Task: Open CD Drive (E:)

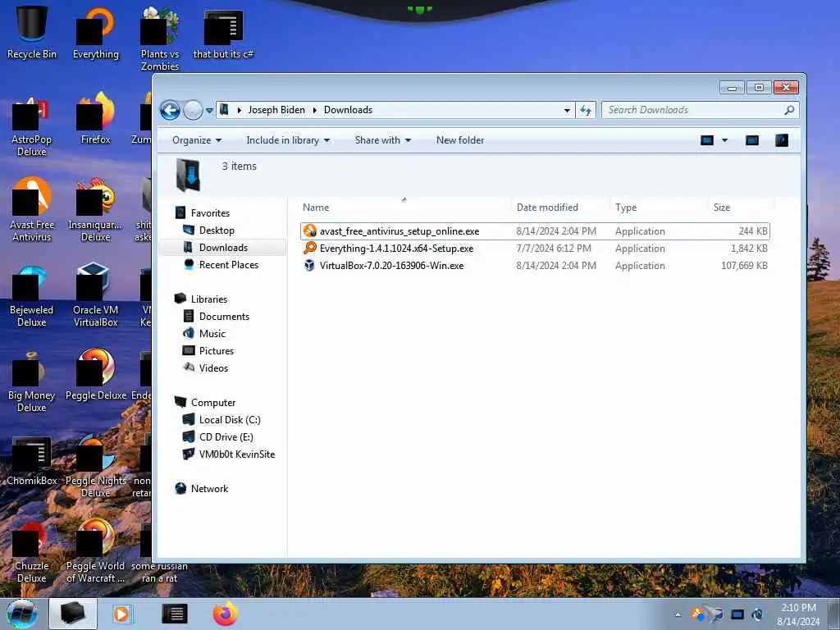Action: pyautogui.click(x=226, y=437)
